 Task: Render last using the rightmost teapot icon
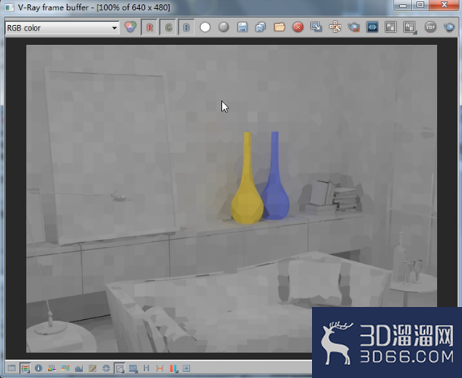coord(449,27)
